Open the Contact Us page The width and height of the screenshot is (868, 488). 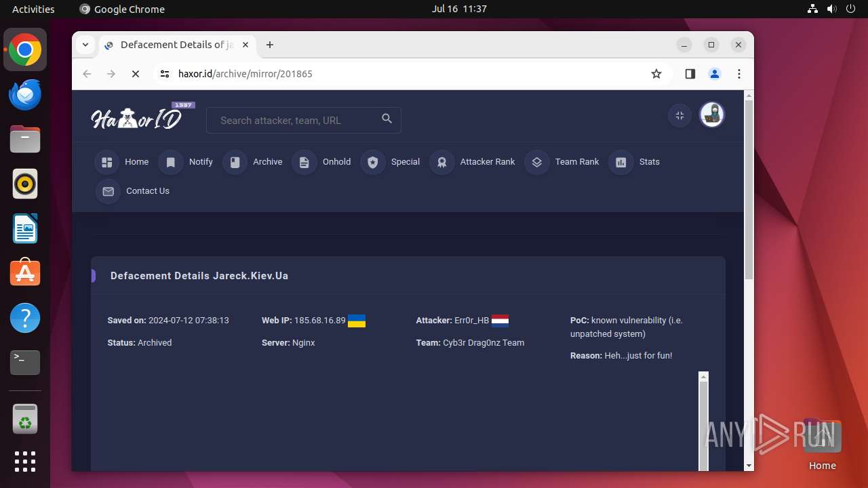[x=133, y=191]
